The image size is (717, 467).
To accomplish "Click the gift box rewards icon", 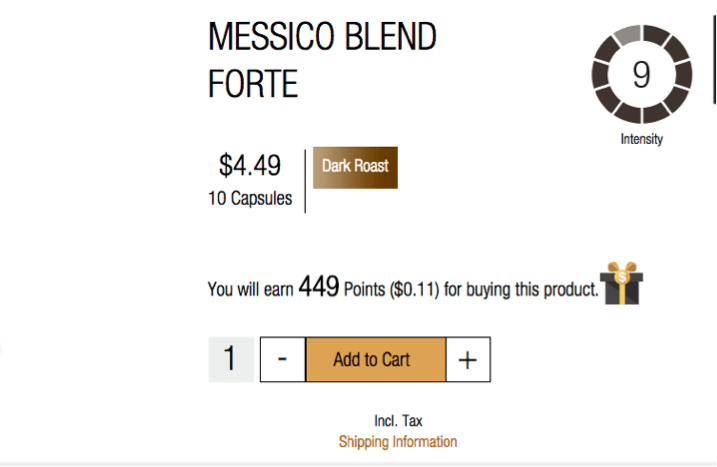I will (621, 283).
